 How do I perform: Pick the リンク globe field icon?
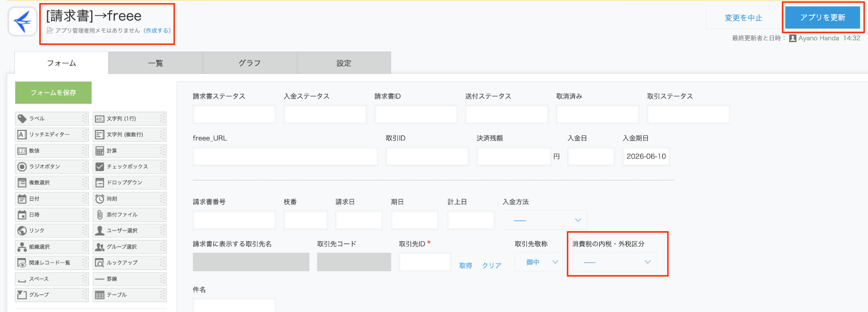[22, 230]
